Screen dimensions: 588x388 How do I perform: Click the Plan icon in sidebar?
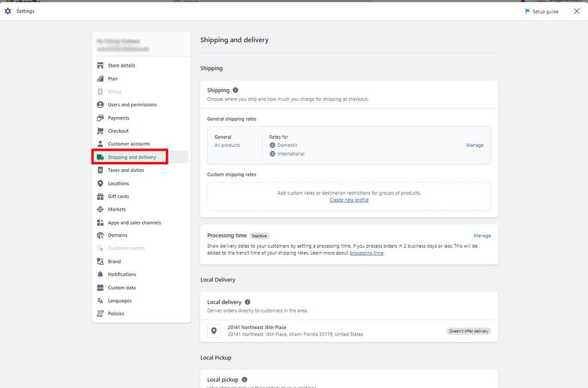(100, 78)
